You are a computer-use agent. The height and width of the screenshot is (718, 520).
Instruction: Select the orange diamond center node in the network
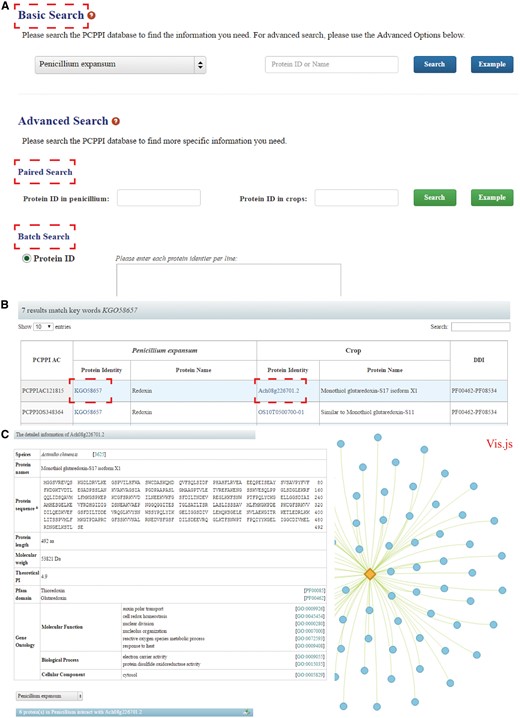pyautogui.click(x=370, y=574)
